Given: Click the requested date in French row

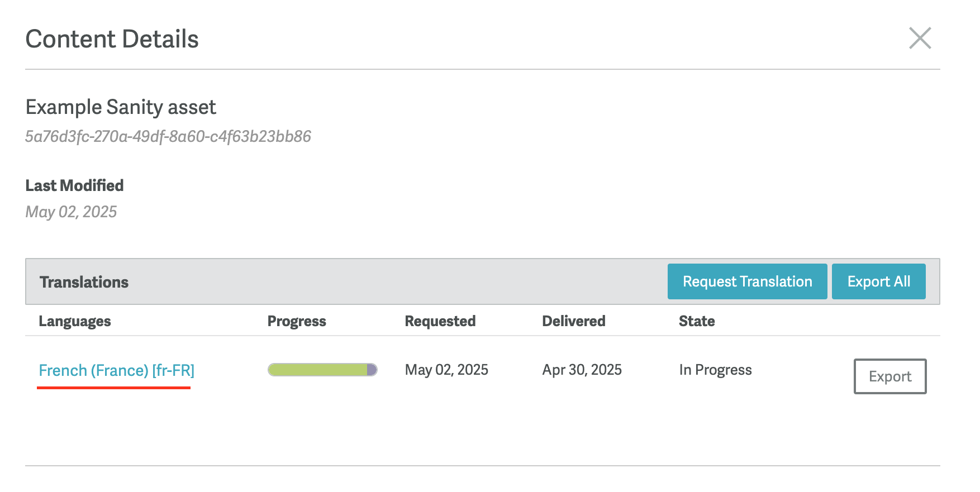Looking at the screenshot, I should (446, 370).
